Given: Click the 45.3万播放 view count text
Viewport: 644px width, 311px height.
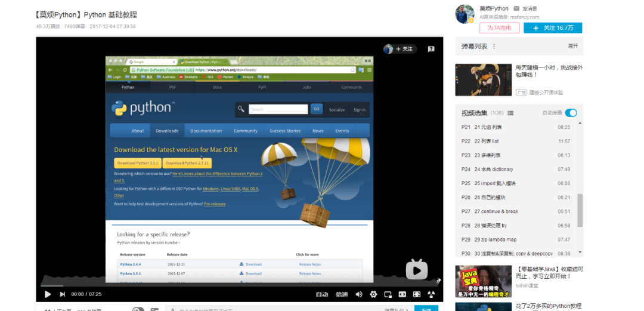Looking at the screenshot, I should click(x=48, y=26).
